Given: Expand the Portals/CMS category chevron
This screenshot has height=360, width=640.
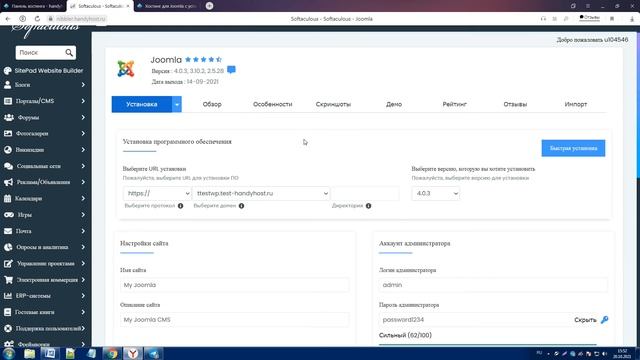Looking at the screenshot, I should point(83,101).
